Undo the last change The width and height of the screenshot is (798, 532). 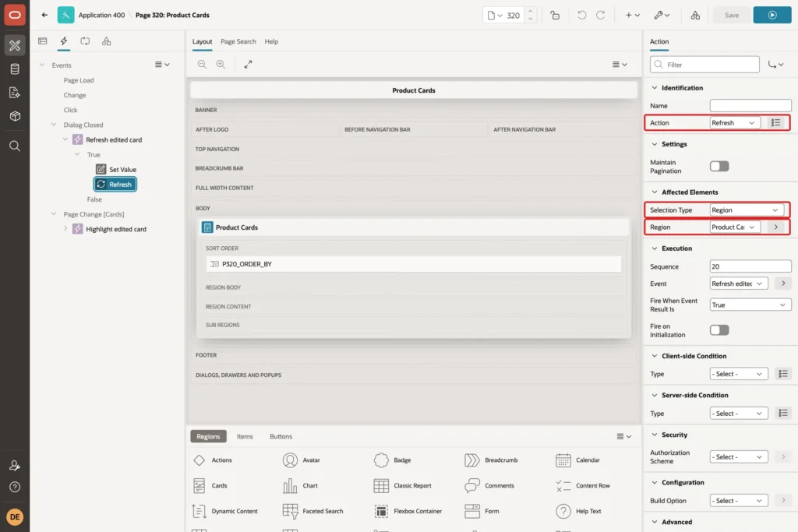(581, 16)
